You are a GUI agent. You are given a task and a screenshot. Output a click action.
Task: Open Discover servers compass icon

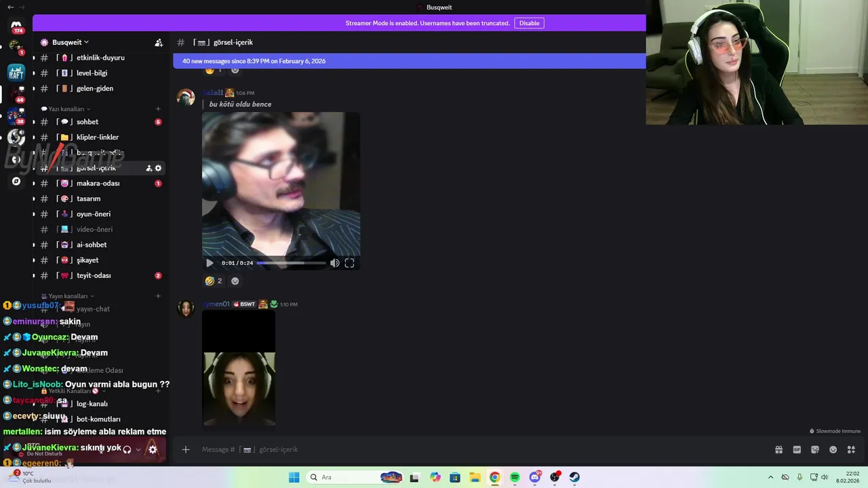(16, 181)
